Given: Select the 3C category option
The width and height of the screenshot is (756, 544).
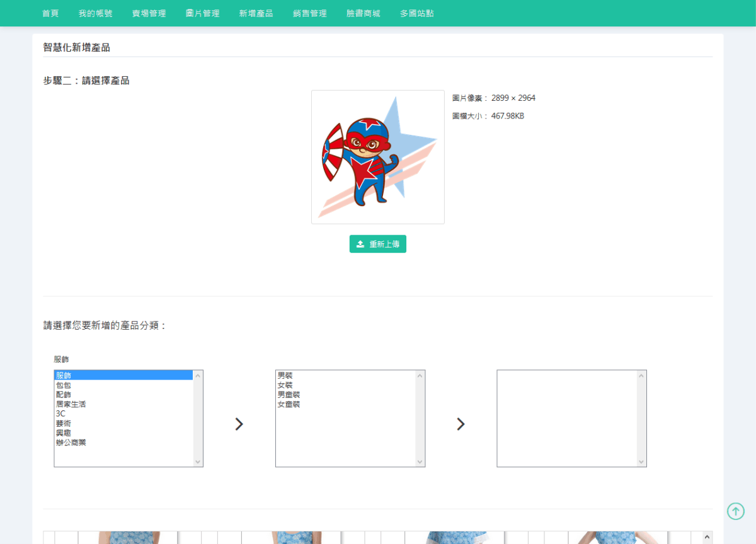Looking at the screenshot, I should click(60, 414).
